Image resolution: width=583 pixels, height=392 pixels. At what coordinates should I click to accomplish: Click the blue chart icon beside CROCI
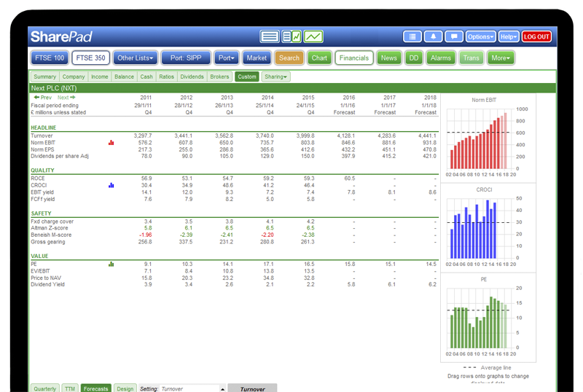111,185
